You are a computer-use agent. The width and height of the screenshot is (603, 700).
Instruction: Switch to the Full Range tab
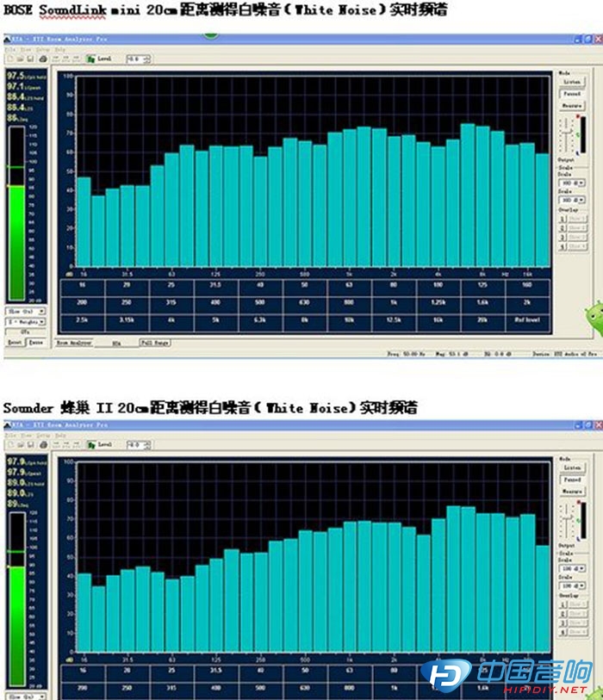[x=154, y=342]
